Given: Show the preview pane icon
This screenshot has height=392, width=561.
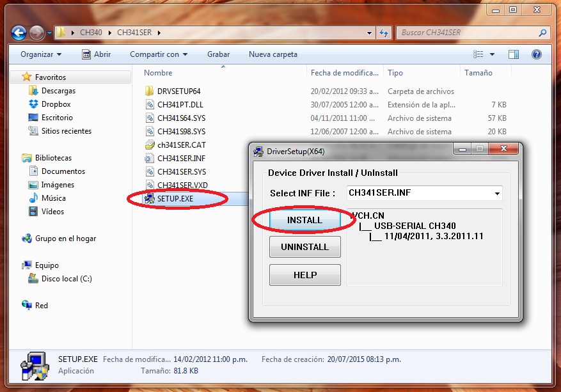Looking at the screenshot, I should 513,54.
